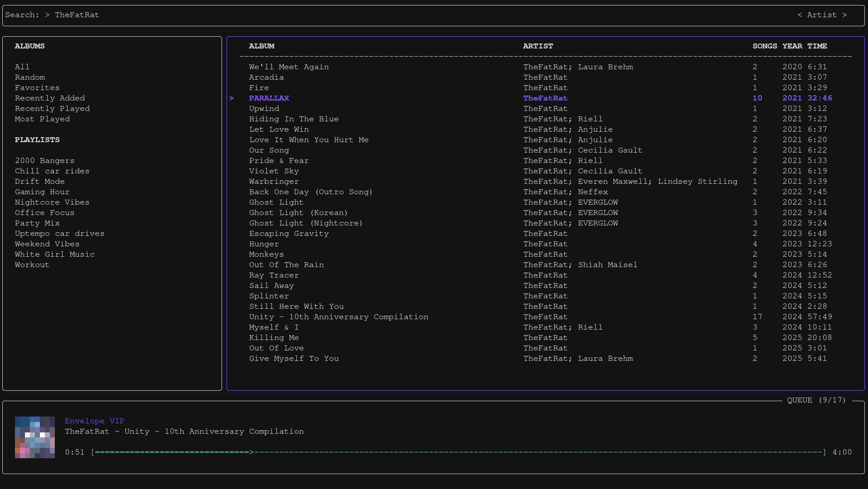Viewport: 868px width, 489px height.
Task: Click the Artist search mode label
Action: tap(822, 15)
